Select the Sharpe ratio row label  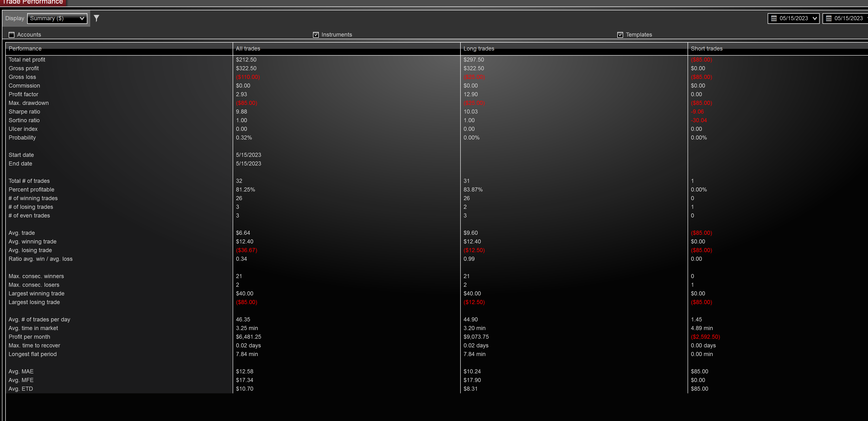pyautogui.click(x=24, y=112)
